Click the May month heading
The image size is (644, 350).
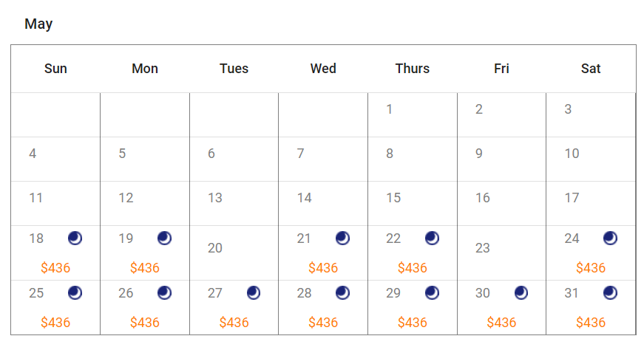38,24
